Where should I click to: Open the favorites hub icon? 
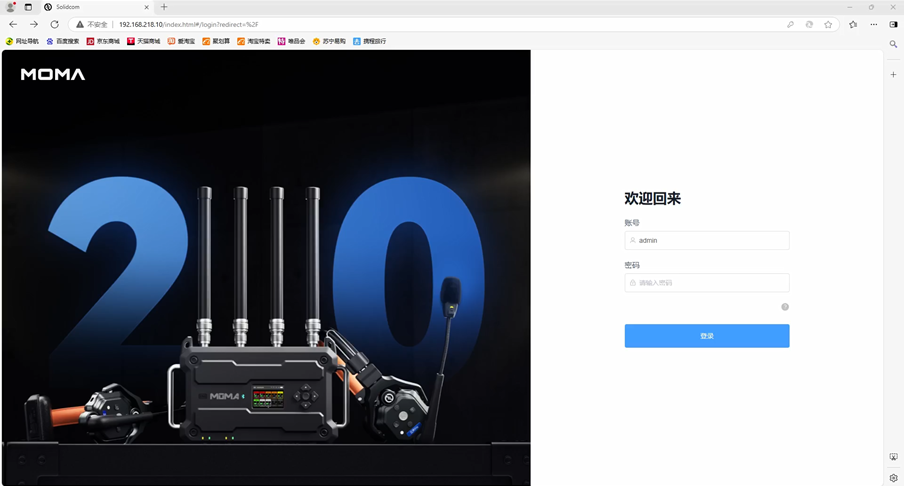tap(853, 25)
